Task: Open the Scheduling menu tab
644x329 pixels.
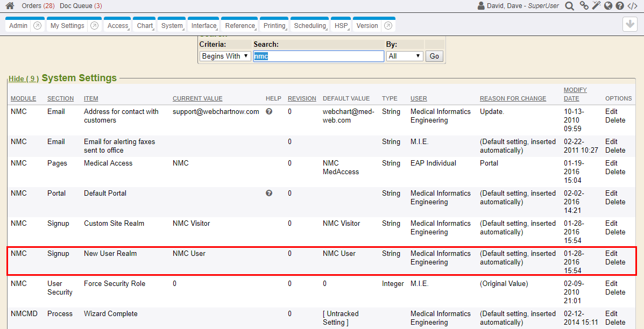Action: click(310, 26)
